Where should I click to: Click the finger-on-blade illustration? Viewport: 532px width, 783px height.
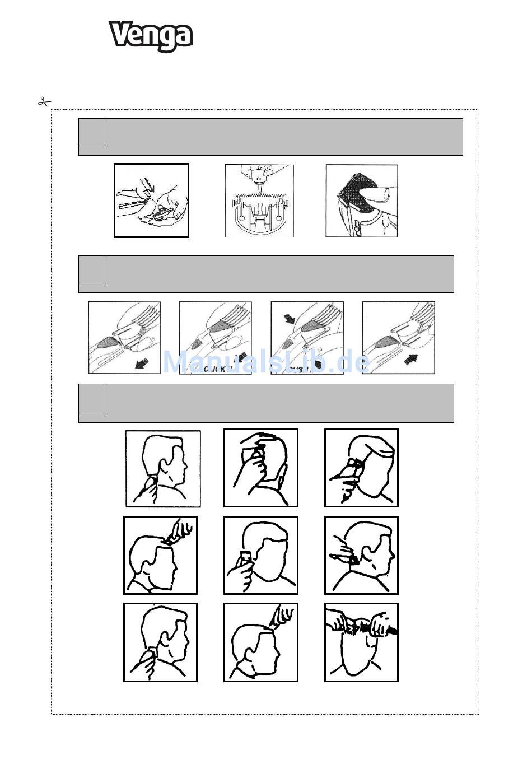coord(362,201)
